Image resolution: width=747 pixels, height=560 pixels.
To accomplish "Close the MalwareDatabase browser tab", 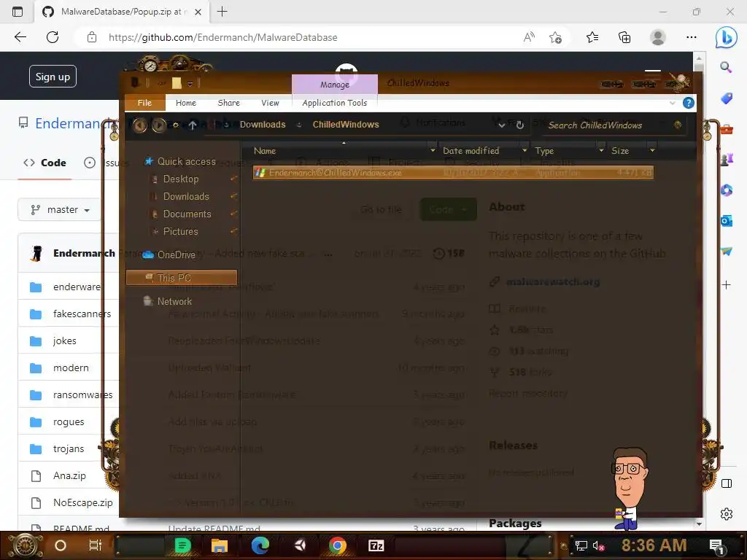I will [198, 12].
